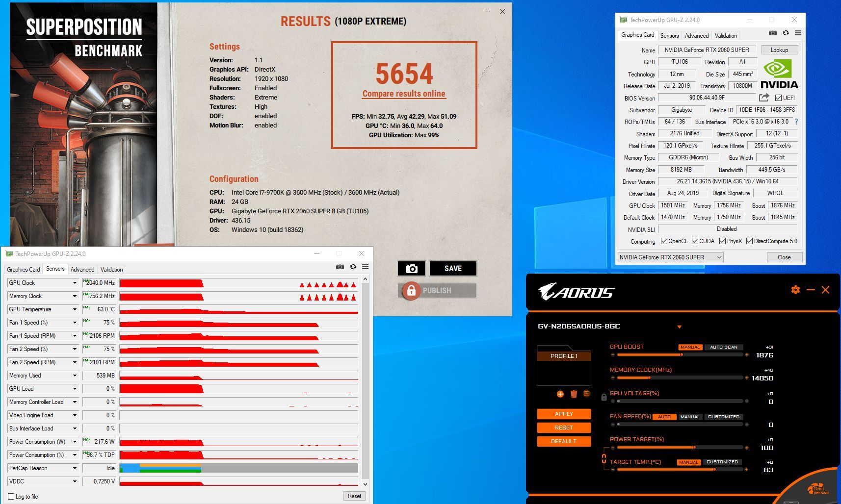Open Fan 1 Speed (RPM) sensor dropdown
Image resolution: width=841 pixels, height=504 pixels.
coord(75,336)
